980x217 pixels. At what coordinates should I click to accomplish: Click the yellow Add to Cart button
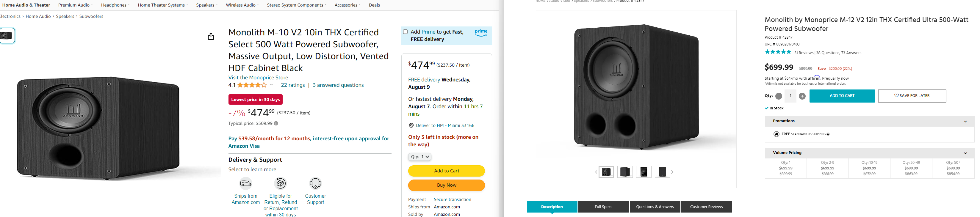click(x=446, y=171)
